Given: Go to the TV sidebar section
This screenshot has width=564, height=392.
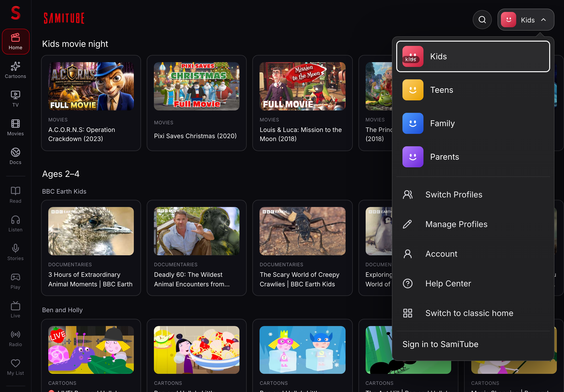Looking at the screenshot, I should 16,99.
